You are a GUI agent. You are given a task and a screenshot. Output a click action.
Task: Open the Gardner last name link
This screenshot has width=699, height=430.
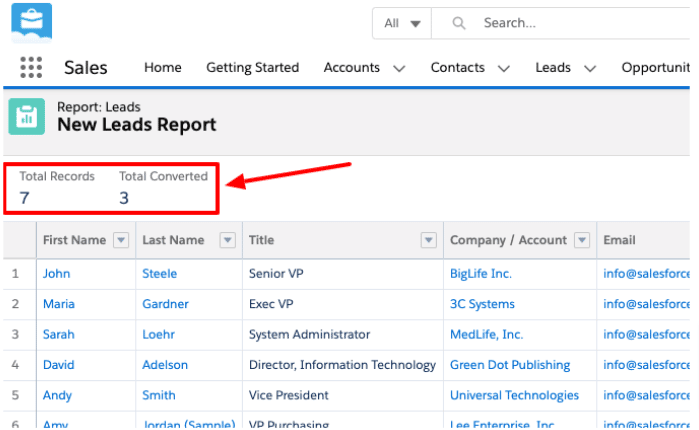pos(165,304)
